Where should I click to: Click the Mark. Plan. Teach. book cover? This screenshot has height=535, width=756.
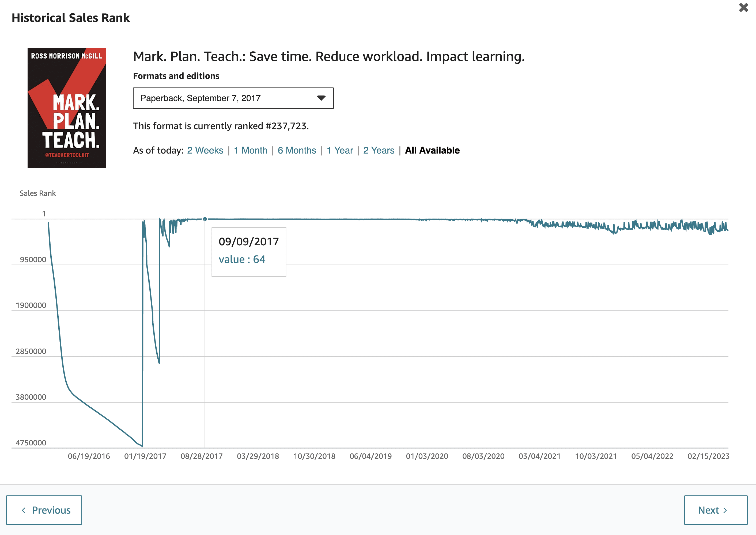67,108
